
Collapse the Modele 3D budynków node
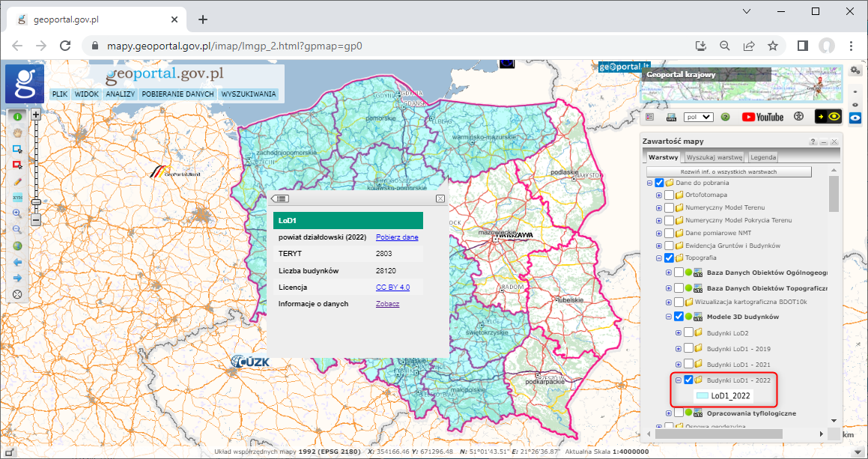pyautogui.click(x=669, y=317)
